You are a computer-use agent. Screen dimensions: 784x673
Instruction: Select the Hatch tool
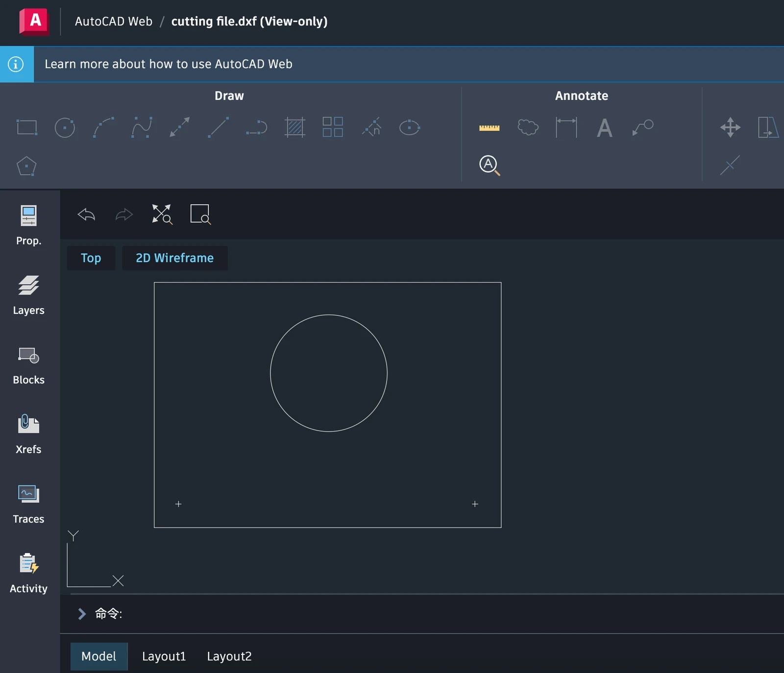click(x=295, y=127)
